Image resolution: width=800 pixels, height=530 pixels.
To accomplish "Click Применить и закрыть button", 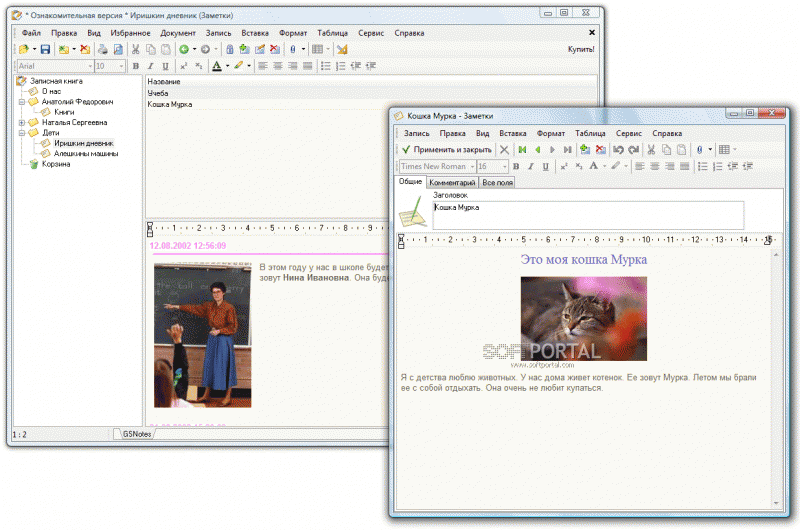I will pos(446,149).
